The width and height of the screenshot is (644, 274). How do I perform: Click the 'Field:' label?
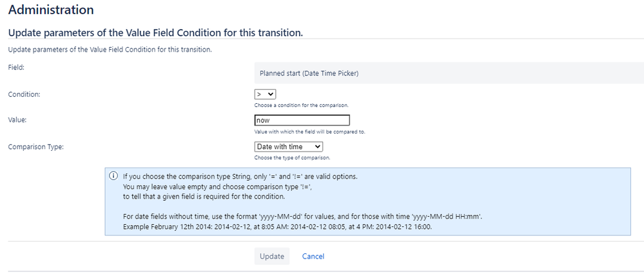[16, 67]
